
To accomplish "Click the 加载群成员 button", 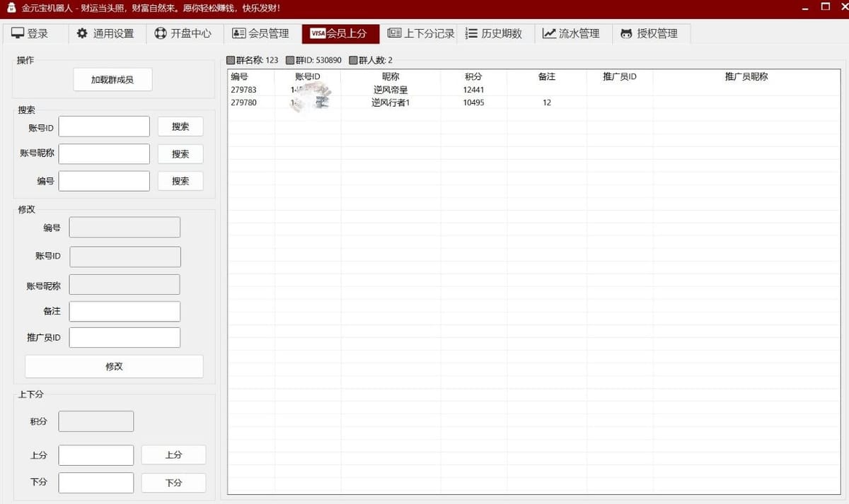I will coord(112,80).
